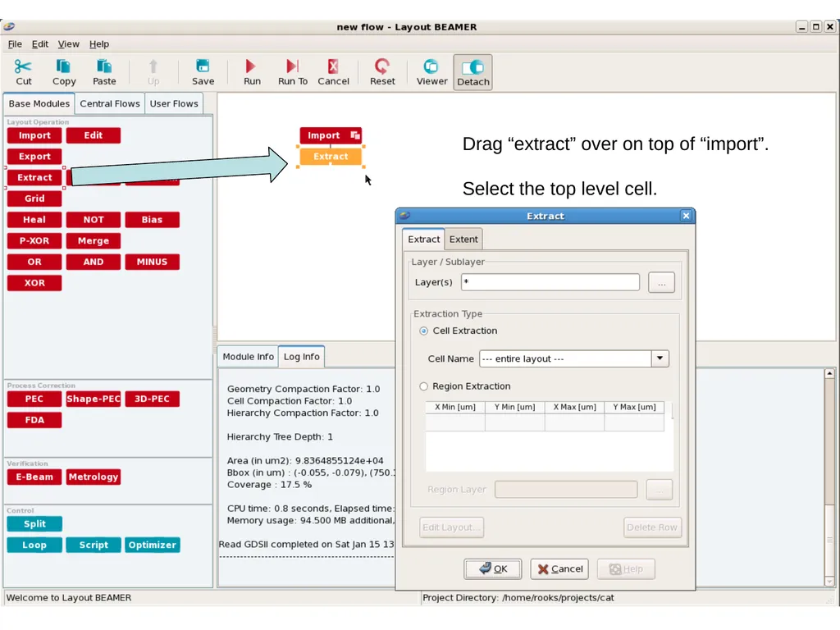Toggle the Detach toolbar button

click(x=472, y=72)
